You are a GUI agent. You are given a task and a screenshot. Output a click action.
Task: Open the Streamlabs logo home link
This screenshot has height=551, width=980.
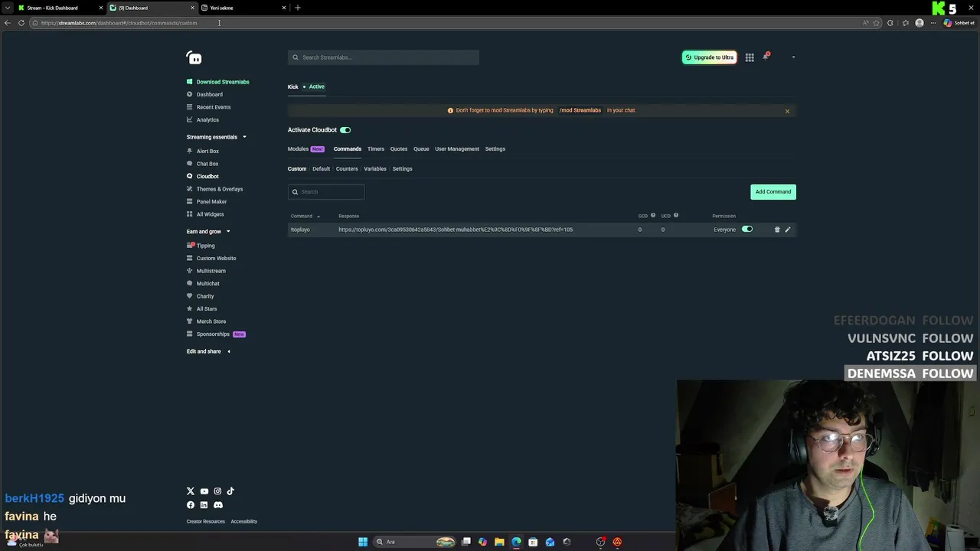[194, 57]
